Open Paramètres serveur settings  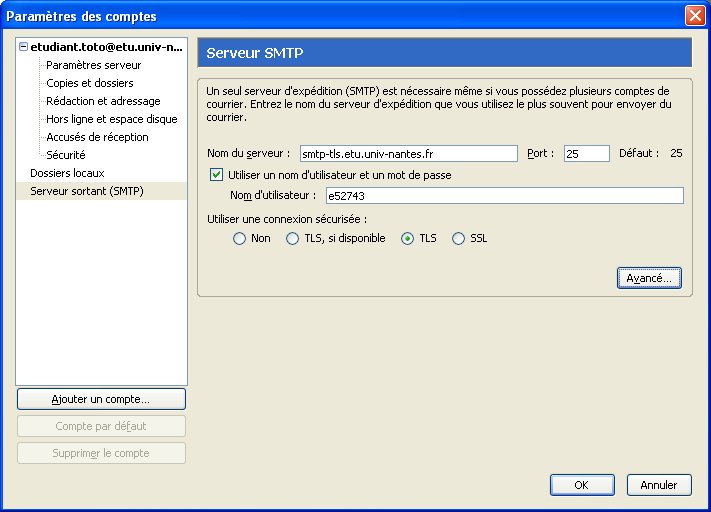(x=93, y=65)
